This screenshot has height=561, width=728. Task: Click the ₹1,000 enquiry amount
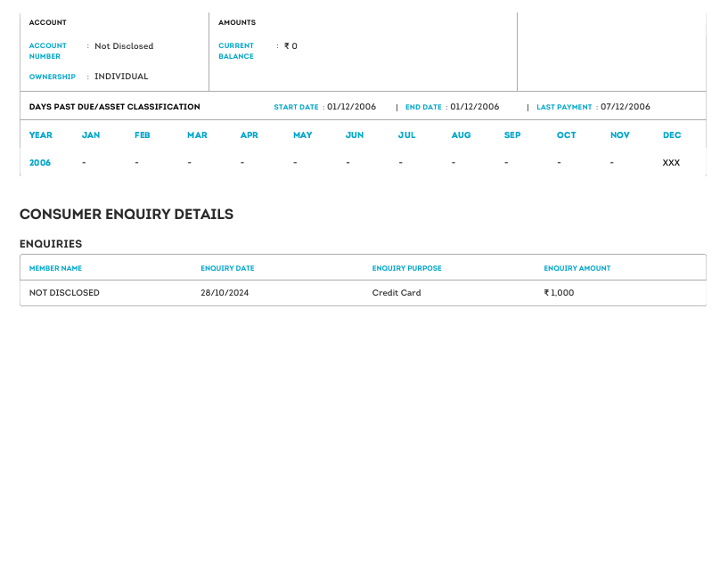[x=559, y=293]
